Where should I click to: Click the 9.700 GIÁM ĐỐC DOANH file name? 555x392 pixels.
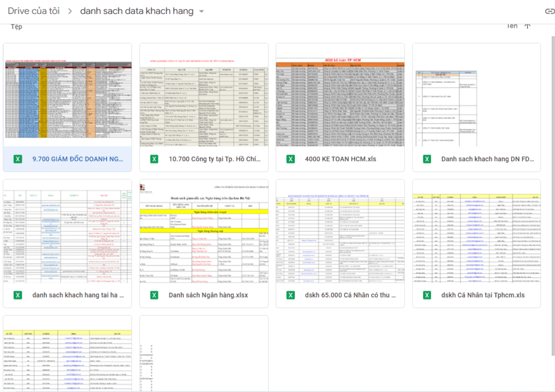tap(78, 159)
